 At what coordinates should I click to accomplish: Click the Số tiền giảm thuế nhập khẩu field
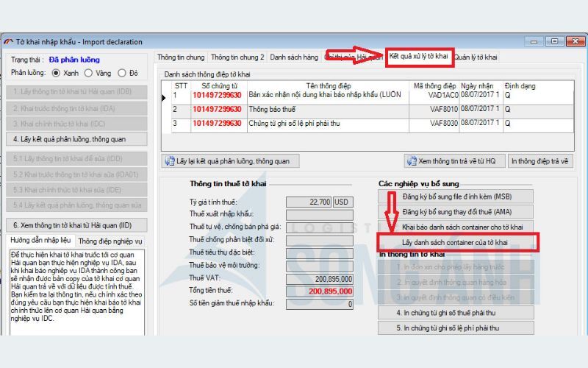pyautogui.click(x=320, y=304)
